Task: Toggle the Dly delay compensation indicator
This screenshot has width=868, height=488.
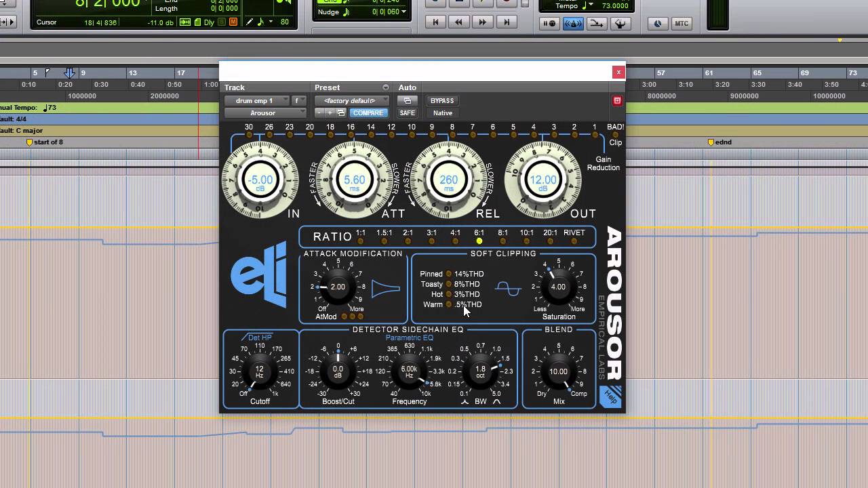Action: pyautogui.click(x=209, y=22)
